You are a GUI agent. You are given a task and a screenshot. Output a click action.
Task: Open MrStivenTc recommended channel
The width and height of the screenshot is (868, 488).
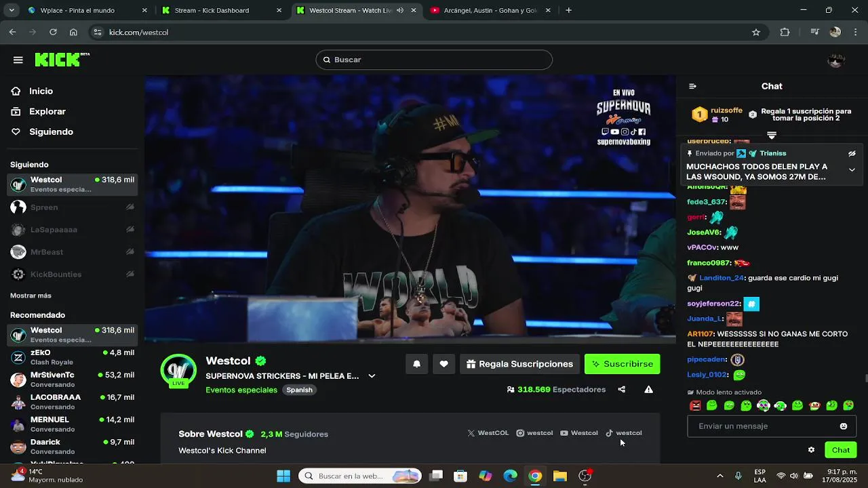pos(73,380)
